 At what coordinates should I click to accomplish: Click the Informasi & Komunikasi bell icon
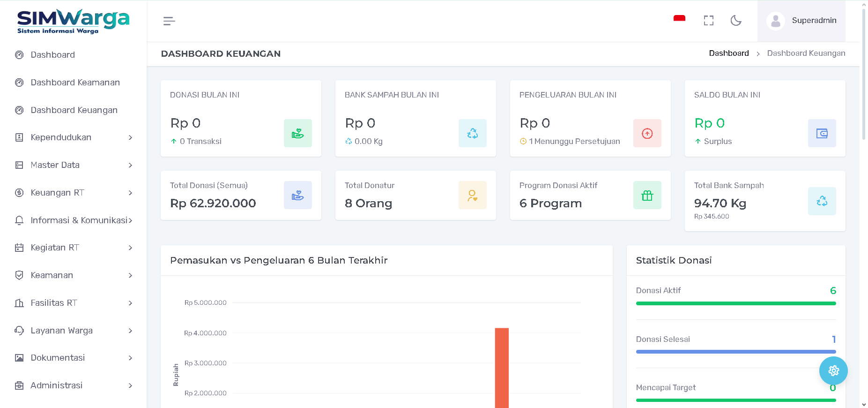(19, 220)
